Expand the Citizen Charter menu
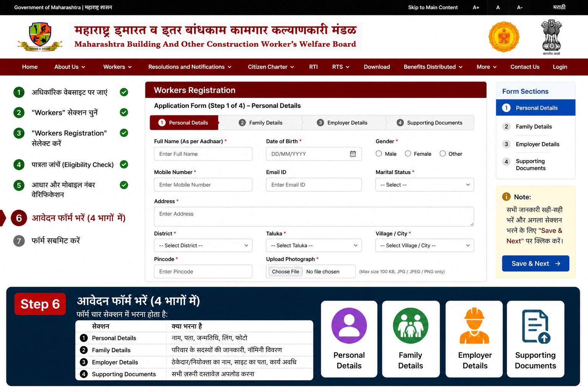 [271, 67]
